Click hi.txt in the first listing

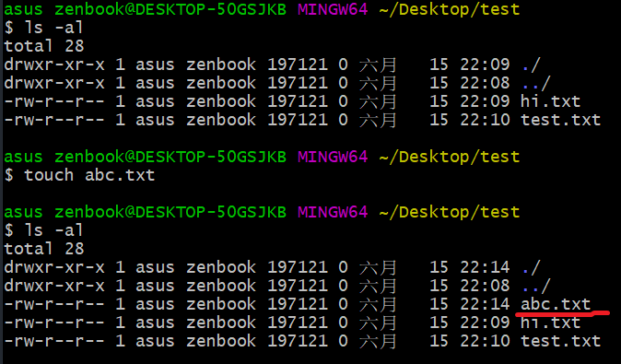550,101
